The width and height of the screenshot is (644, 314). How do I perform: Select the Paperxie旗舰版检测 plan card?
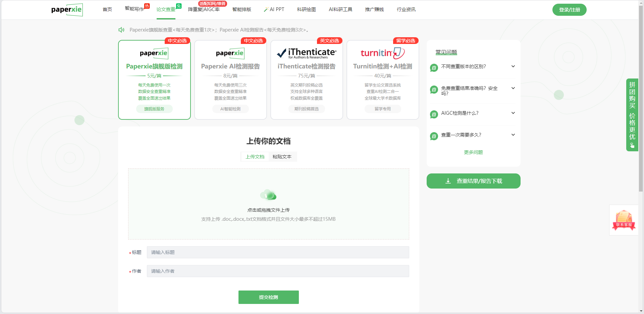click(154, 80)
